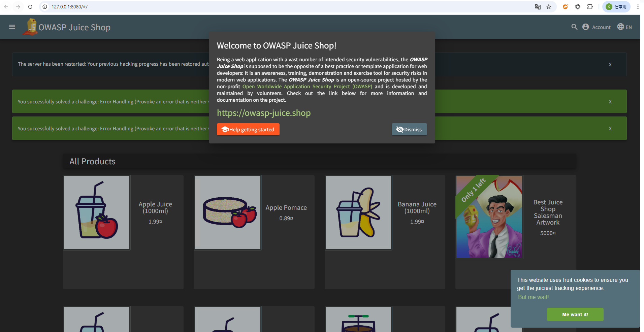
Task: Click the But me wait! cookie link
Action: click(533, 297)
